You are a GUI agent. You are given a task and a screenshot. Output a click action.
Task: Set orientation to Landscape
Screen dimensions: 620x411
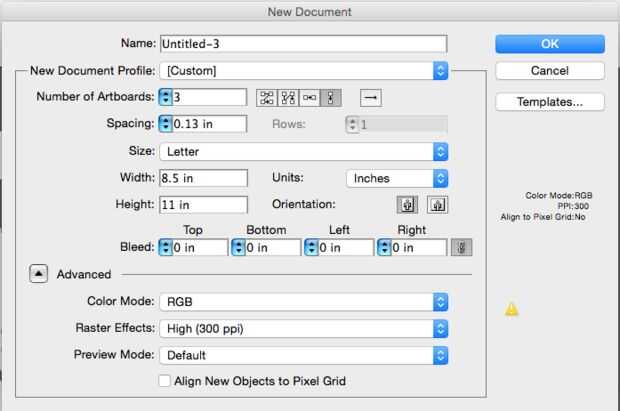point(436,204)
